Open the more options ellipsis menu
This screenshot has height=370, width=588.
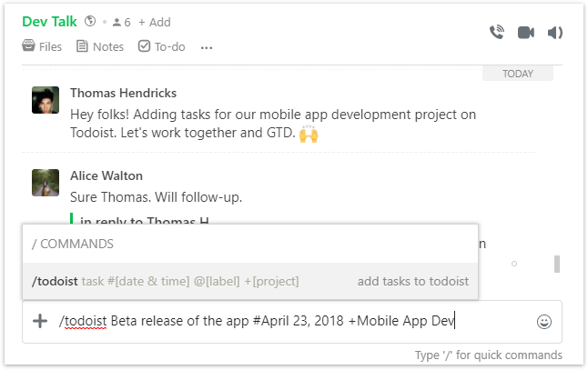[207, 47]
